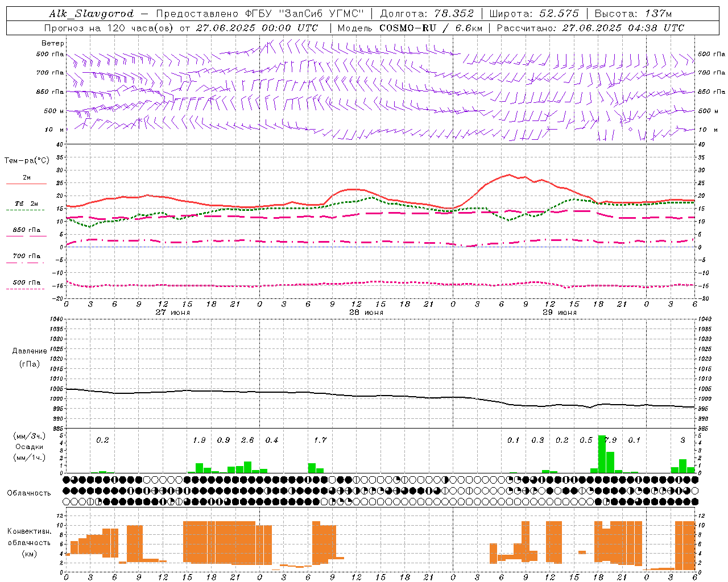Click the 0.4 precipitation total
This screenshot has width=728, height=582.
click(x=272, y=440)
